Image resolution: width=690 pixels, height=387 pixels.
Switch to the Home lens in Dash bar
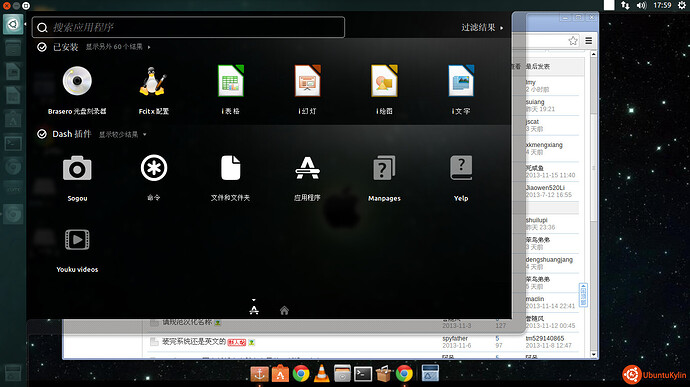284,310
